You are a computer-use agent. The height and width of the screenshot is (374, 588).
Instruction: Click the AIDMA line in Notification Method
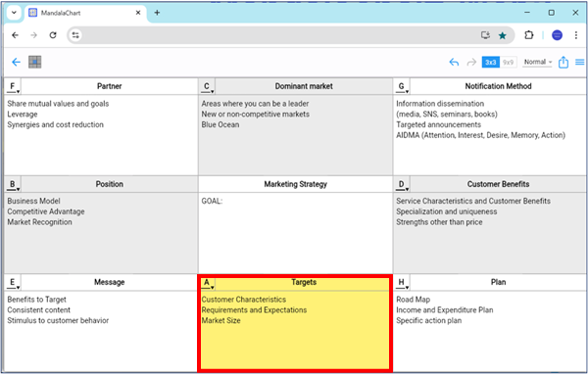(481, 135)
